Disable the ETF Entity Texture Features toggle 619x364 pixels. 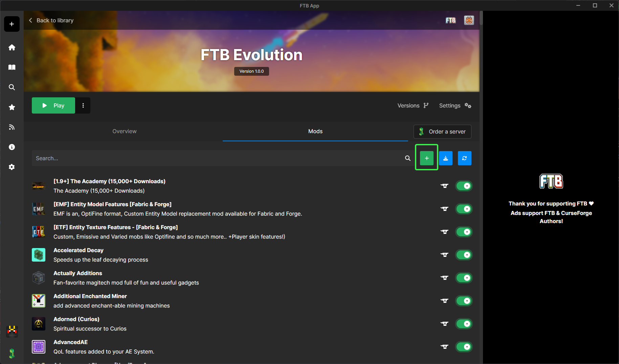(x=464, y=232)
